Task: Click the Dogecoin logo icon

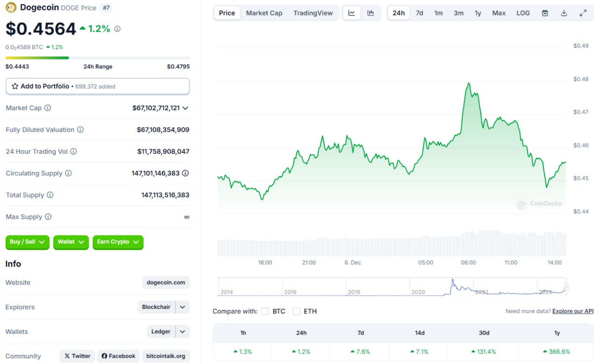Action: (11, 7)
